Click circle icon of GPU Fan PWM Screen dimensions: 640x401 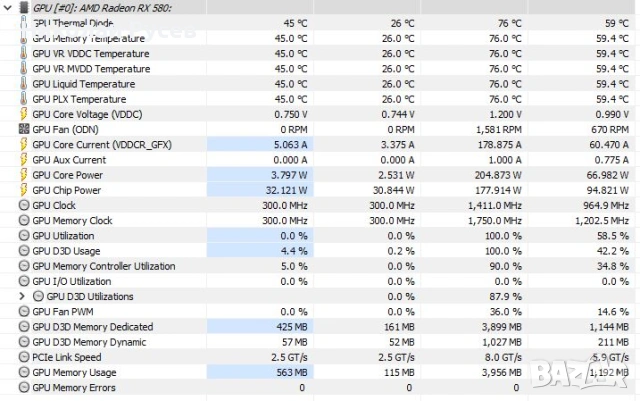pos(24,311)
